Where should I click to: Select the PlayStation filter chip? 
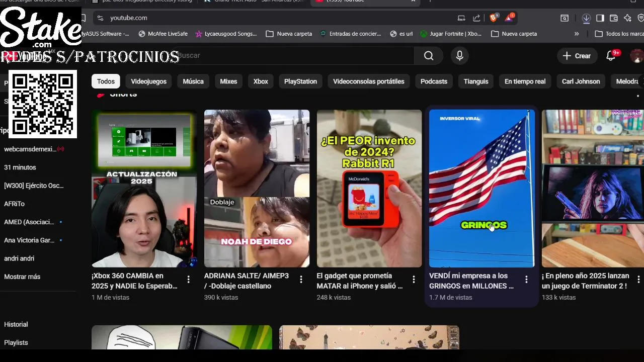click(x=300, y=81)
